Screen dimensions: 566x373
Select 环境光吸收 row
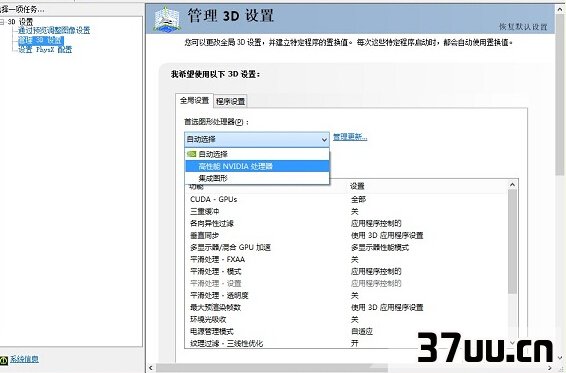347,319
